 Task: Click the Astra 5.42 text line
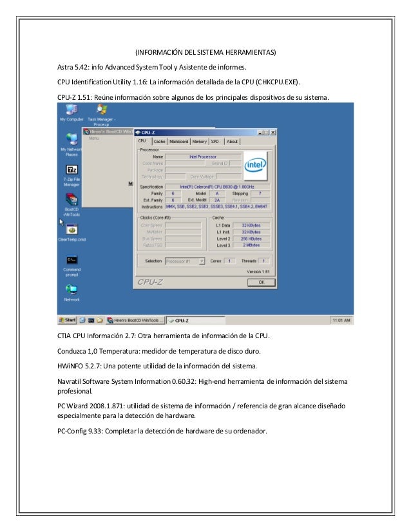151,67
